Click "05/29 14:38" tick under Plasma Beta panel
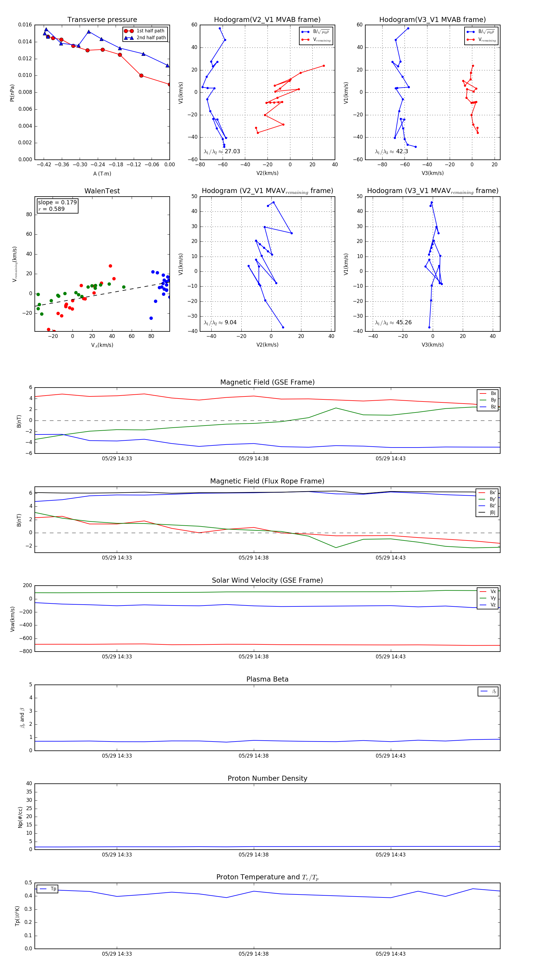 coord(254,755)
